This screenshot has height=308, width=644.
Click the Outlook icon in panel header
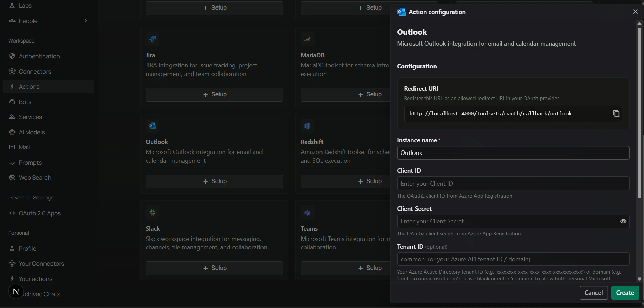tap(401, 12)
